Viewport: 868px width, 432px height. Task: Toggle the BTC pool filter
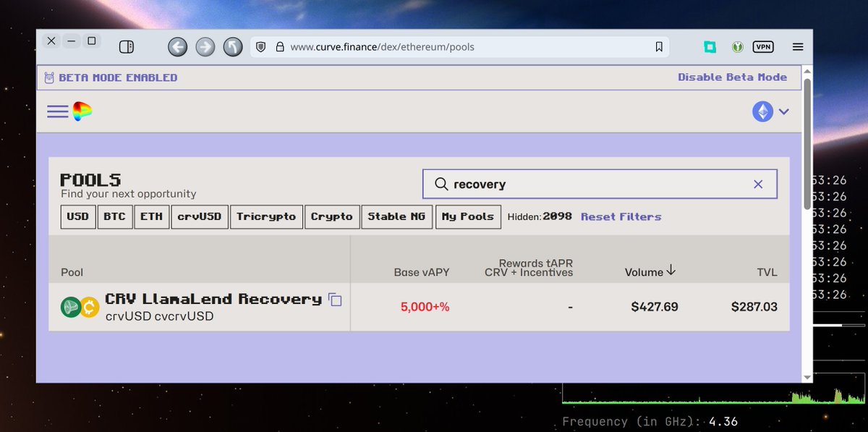114,216
